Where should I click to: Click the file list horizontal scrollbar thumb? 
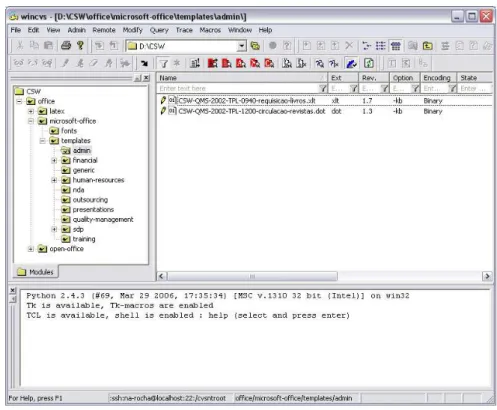252,276
